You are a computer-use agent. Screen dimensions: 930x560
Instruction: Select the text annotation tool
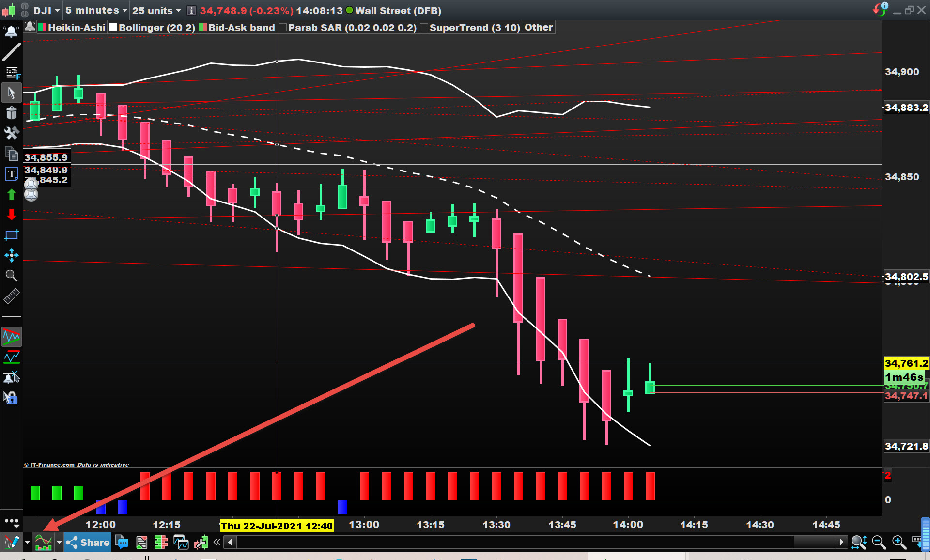click(x=12, y=174)
